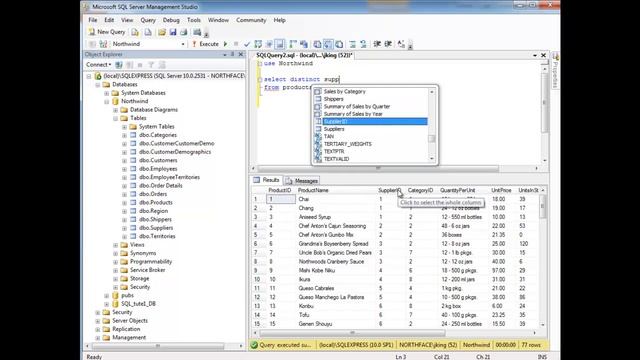Switch output to Results to Grid
This screenshot has width=640, height=360.
(x=328, y=44)
